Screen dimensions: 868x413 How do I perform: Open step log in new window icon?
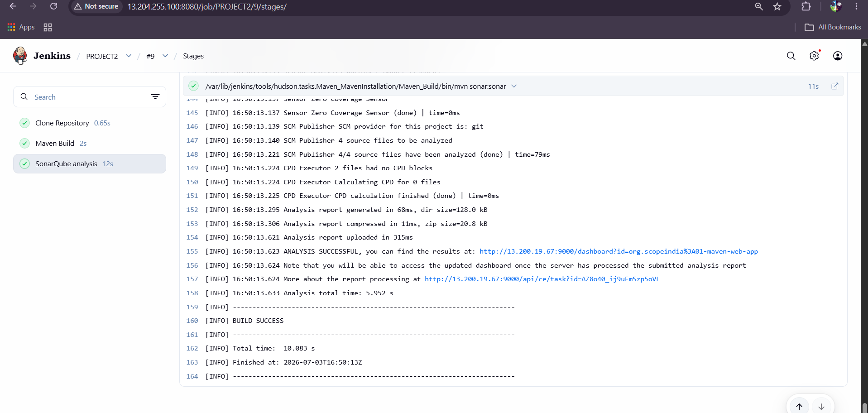(834, 86)
